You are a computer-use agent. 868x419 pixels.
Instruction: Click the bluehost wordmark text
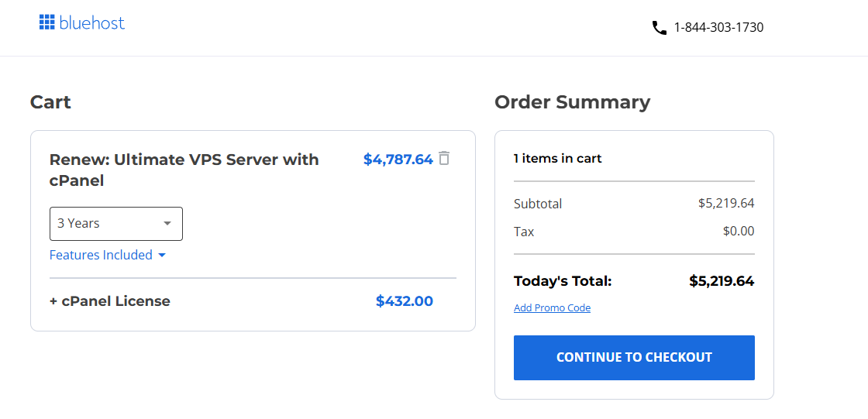pyautogui.click(x=92, y=22)
